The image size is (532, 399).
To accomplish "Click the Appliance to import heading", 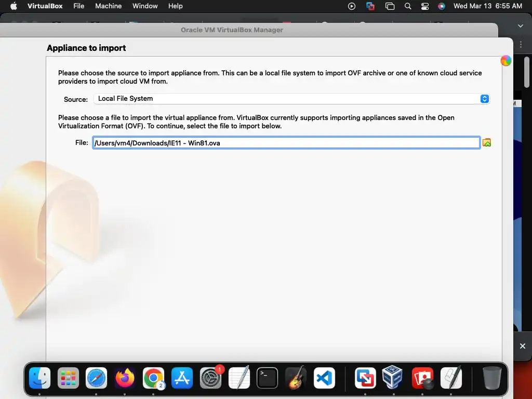I will tap(86, 48).
